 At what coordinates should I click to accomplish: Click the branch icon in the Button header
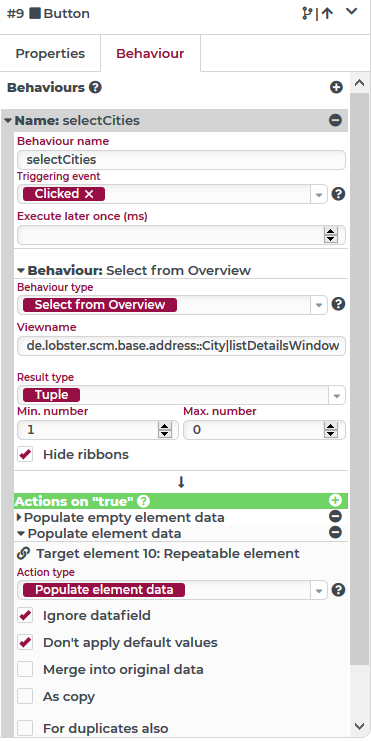click(x=307, y=14)
